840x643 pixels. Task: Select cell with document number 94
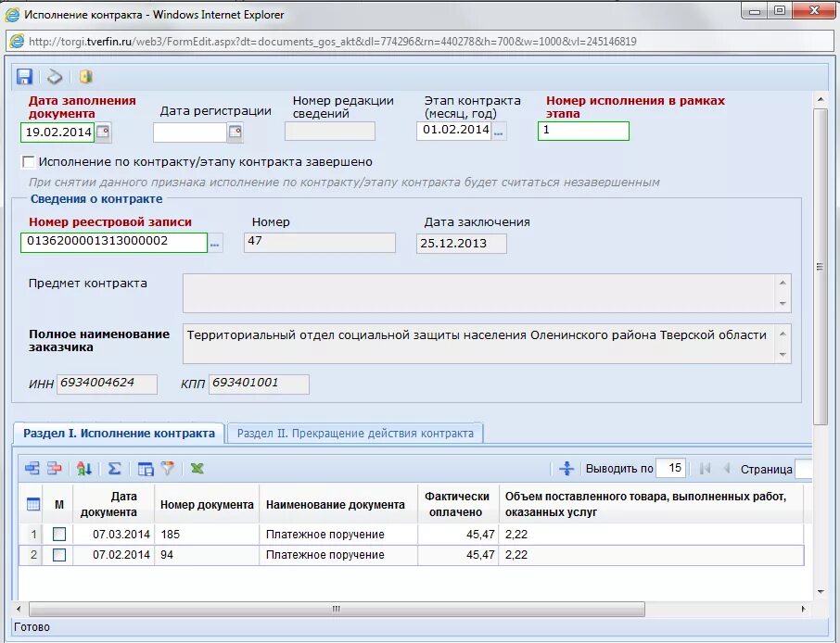pos(207,555)
